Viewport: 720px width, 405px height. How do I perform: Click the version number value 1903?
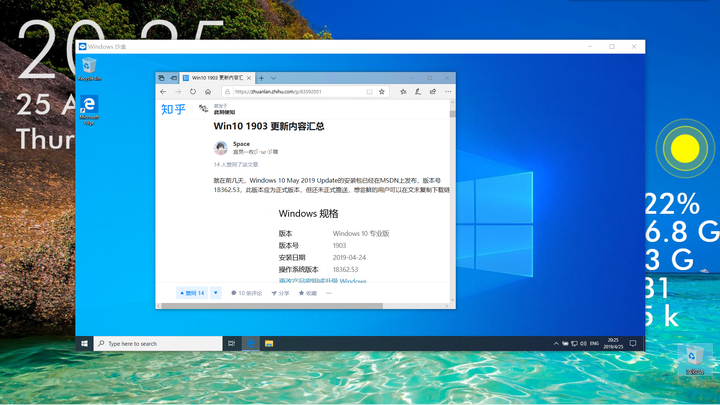coord(339,246)
